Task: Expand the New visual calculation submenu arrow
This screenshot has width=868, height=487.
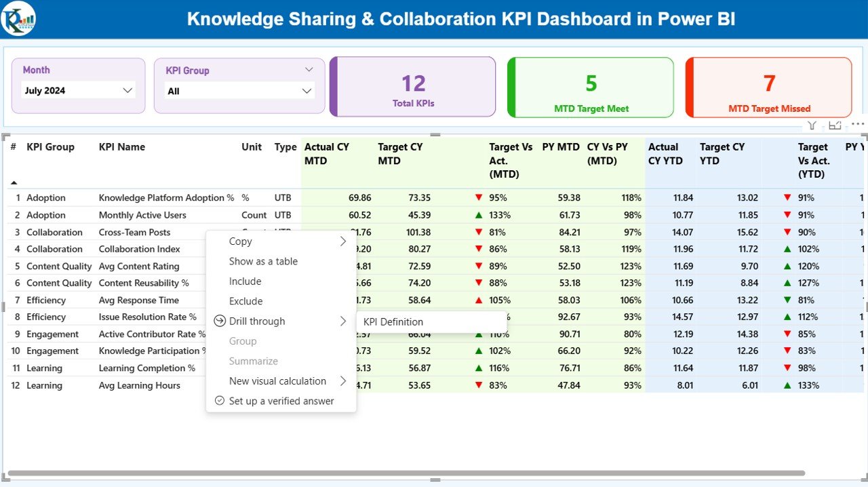Action: (x=343, y=381)
